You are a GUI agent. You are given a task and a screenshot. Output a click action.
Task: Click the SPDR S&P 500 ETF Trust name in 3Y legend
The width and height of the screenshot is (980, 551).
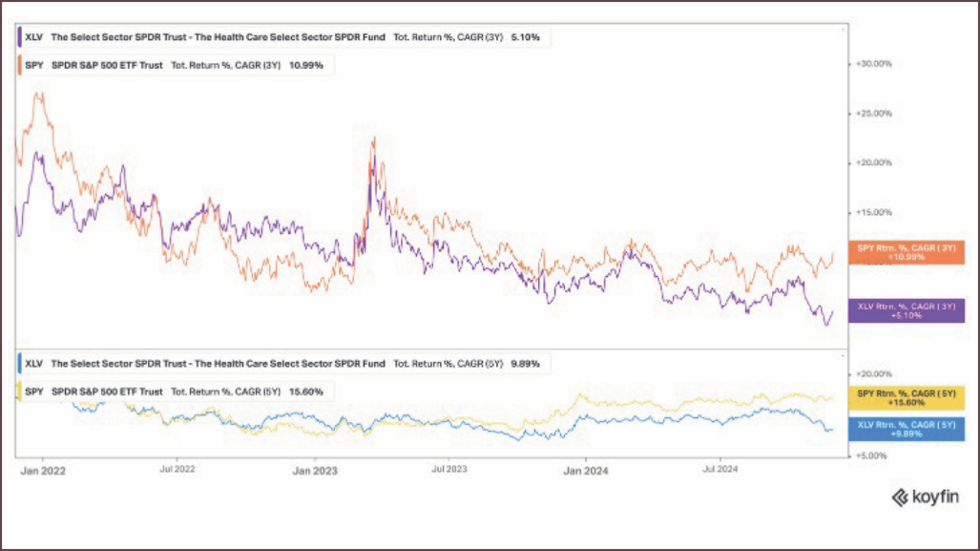(107, 65)
